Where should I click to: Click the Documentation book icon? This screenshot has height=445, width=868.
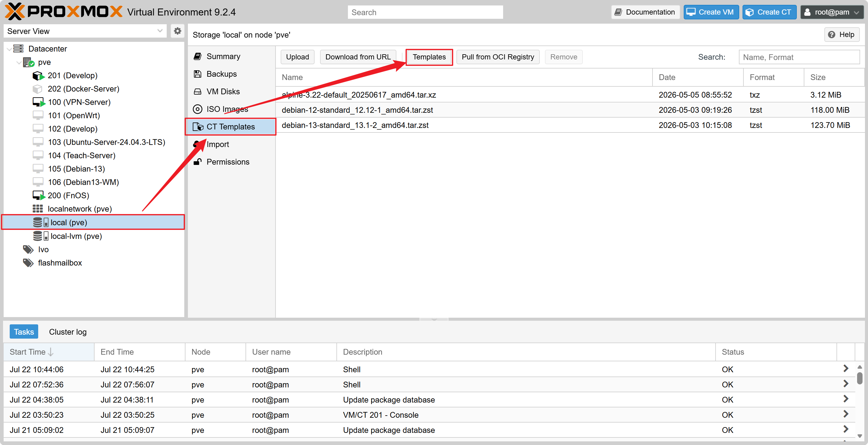point(618,12)
